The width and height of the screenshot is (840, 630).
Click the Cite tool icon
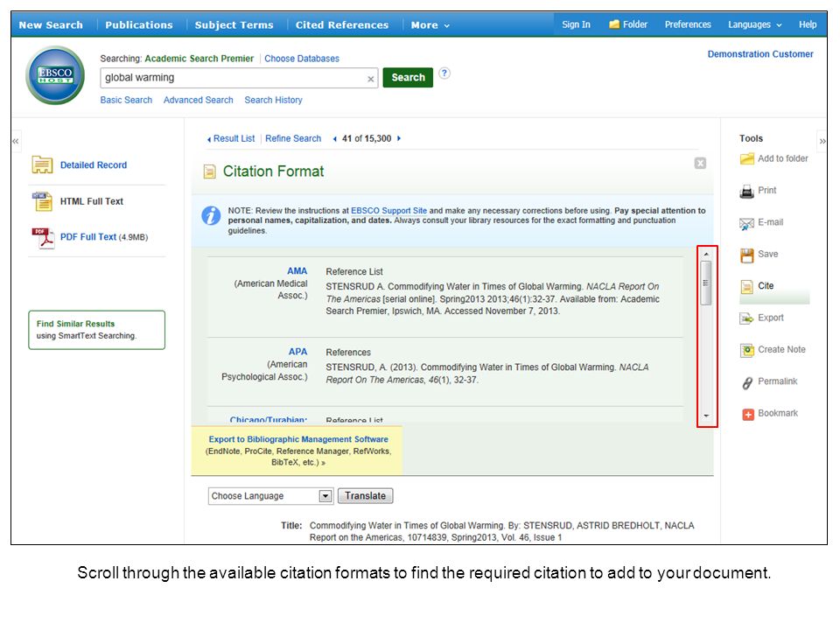[746, 287]
